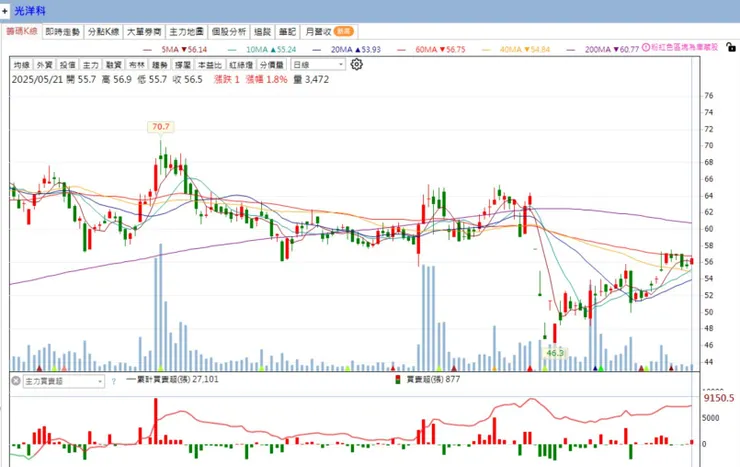Open the 主力買賣超 indicator dropdown
Image resolution: width=740 pixels, height=467 pixels.
[x=64, y=381]
